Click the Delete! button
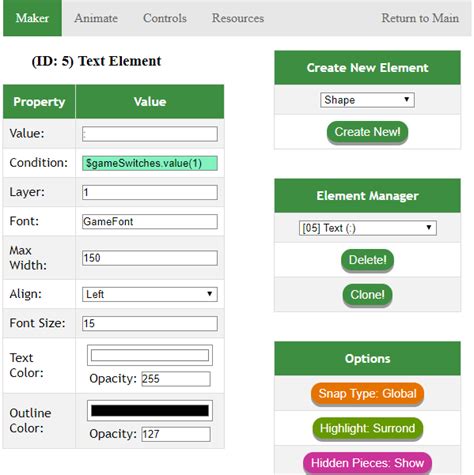Screen dimensions: 474x475 (367, 260)
